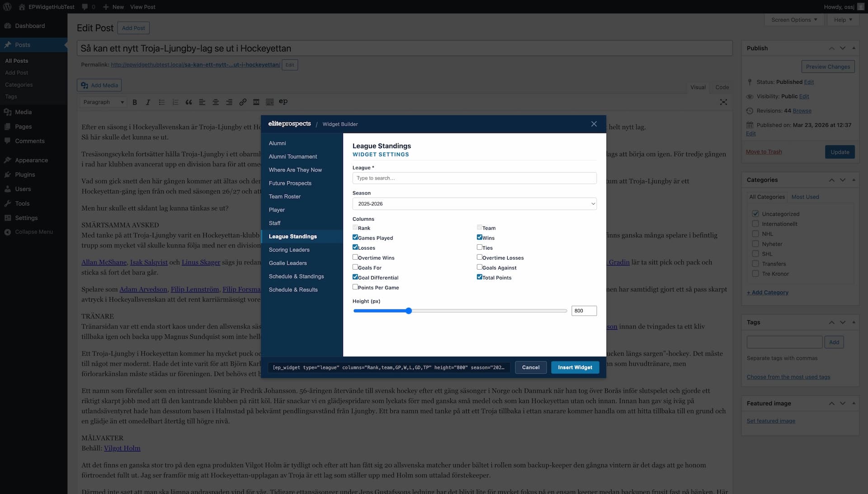
Task: Select Team Roster widget type
Action: 302,196
